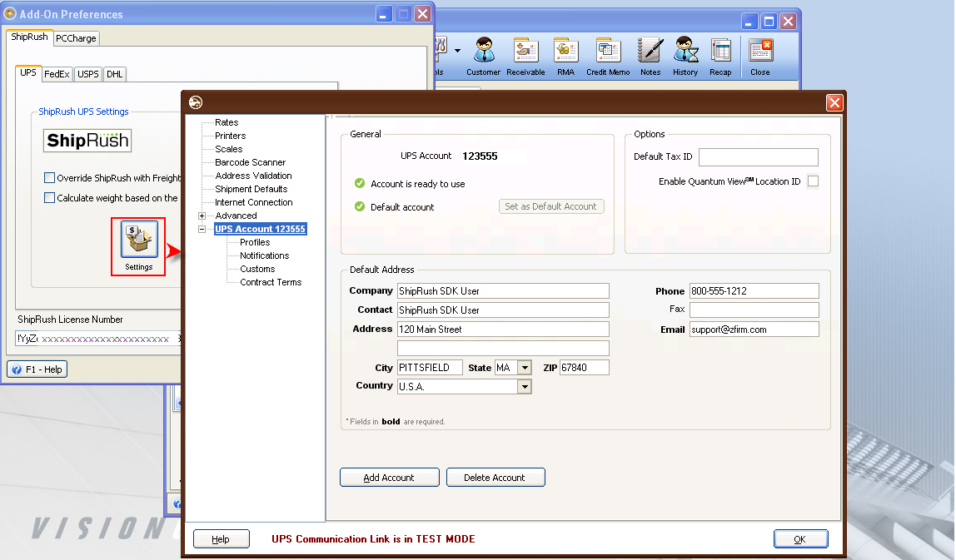Click the Add-On Preferences title icon

click(x=10, y=13)
